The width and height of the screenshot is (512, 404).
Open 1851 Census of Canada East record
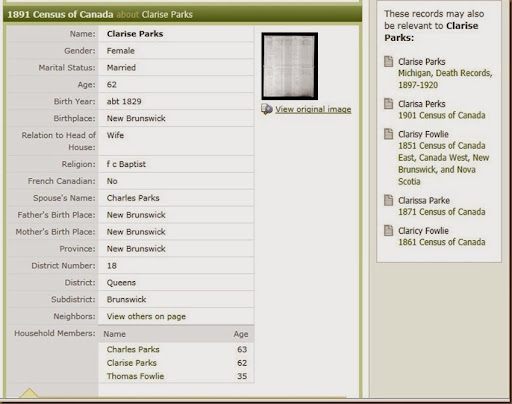tap(443, 164)
